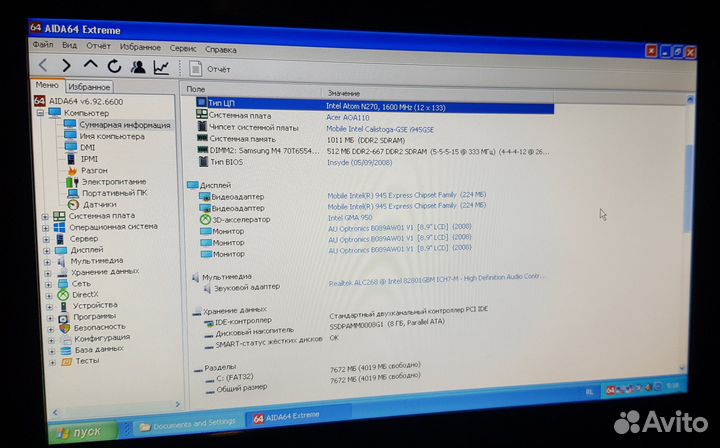Open the Intel GMA 950 link
Screen dimensions: 720x448
(350, 218)
